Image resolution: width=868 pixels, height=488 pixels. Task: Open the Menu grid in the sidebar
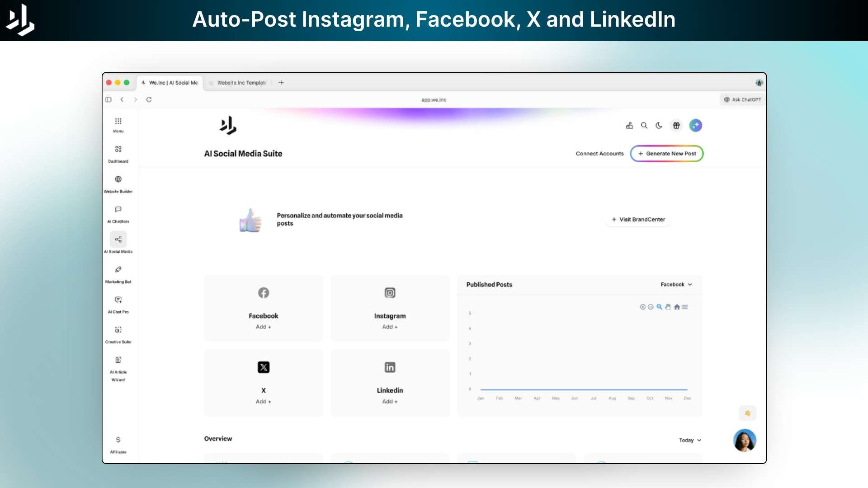click(118, 122)
